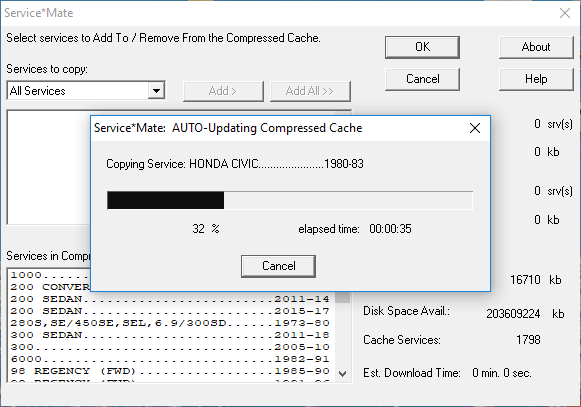Click the copy progress bar at 32%
Image resolution: width=581 pixels, height=407 pixels.
290,201
